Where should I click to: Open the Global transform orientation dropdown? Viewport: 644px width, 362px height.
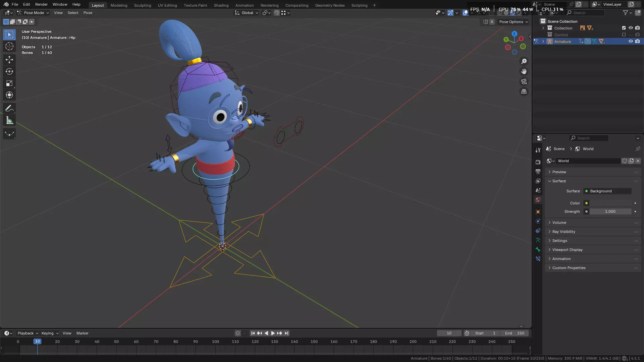coord(247,13)
